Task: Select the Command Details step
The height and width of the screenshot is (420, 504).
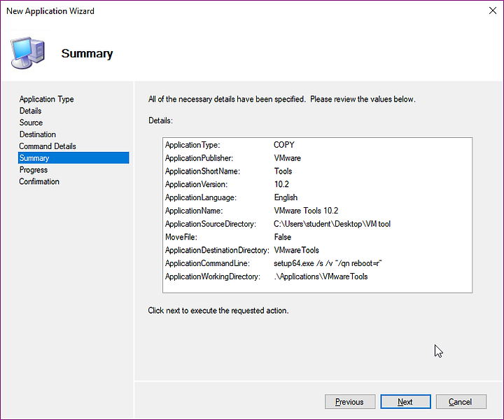Action: (48, 146)
